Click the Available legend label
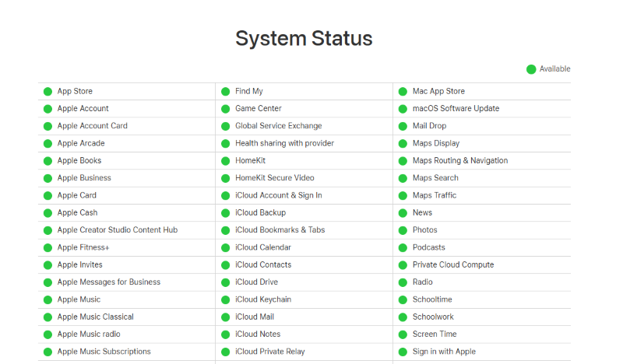Screen dimensions: 623x364 (x=554, y=69)
